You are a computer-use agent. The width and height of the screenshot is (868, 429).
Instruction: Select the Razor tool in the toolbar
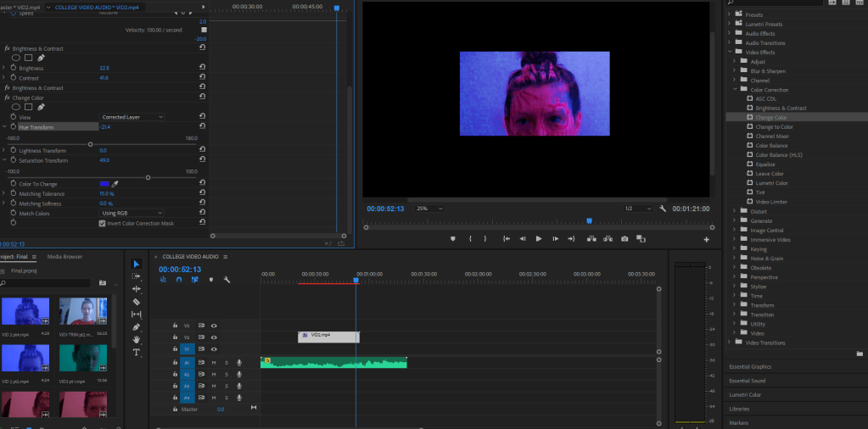click(x=137, y=301)
